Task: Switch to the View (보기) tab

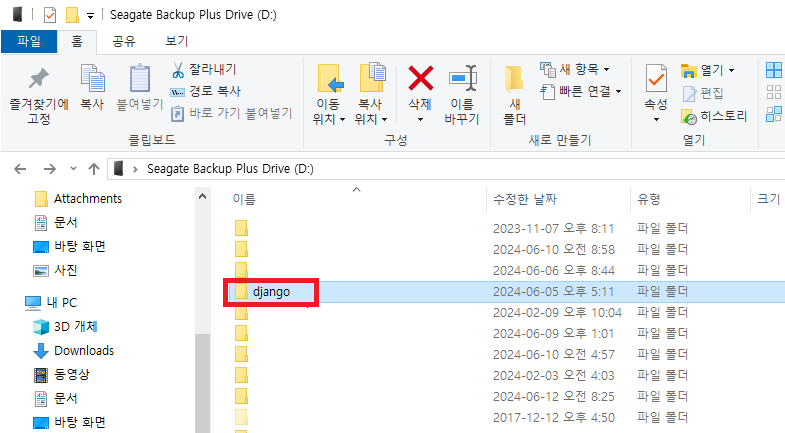Action: tap(177, 41)
